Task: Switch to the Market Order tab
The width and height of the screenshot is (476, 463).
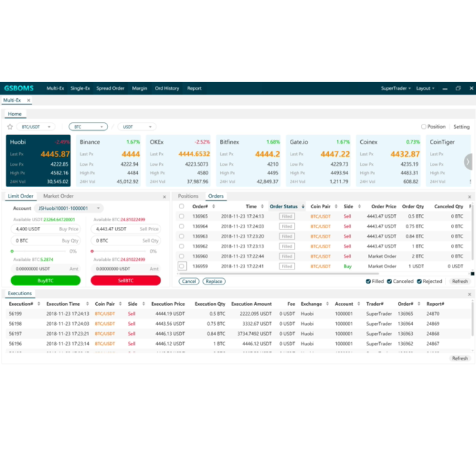Action: point(58,196)
